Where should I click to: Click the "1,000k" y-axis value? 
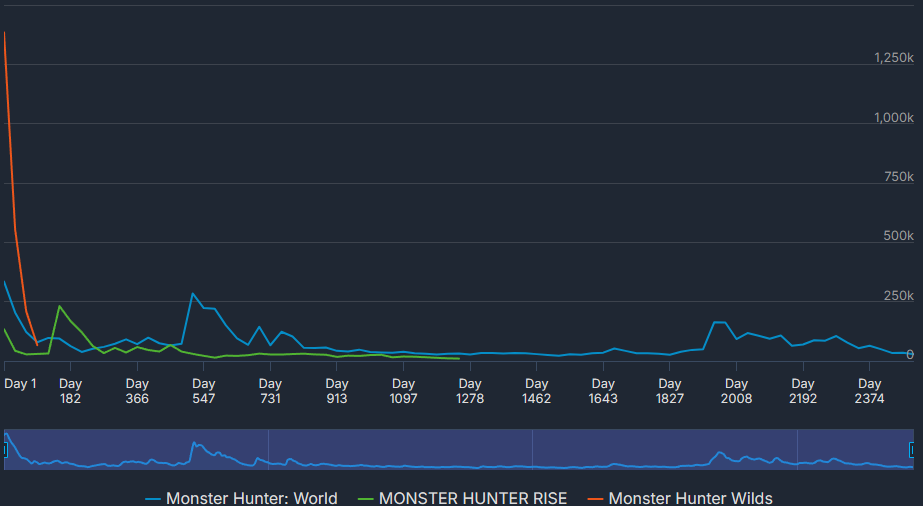pyautogui.click(x=894, y=118)
